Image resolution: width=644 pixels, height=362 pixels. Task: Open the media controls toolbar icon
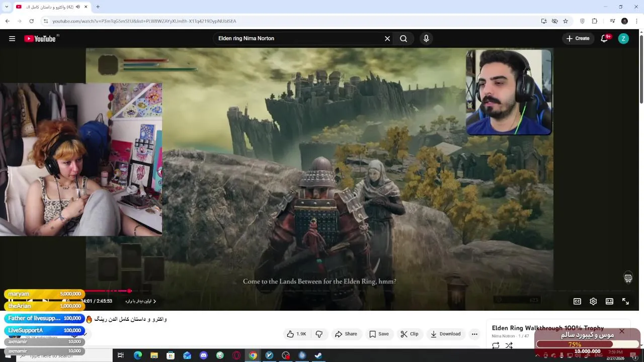coord(612,21)
